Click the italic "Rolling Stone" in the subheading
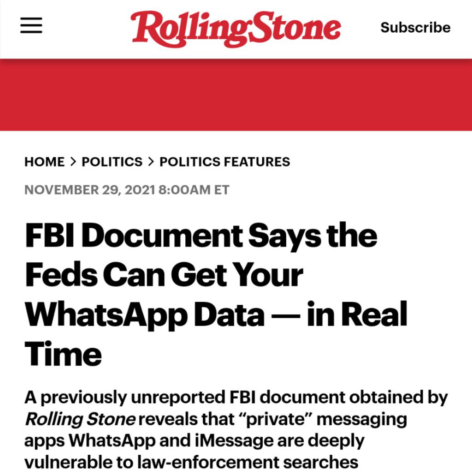Screen dimensions: 472x476 (x=80, y=419)
